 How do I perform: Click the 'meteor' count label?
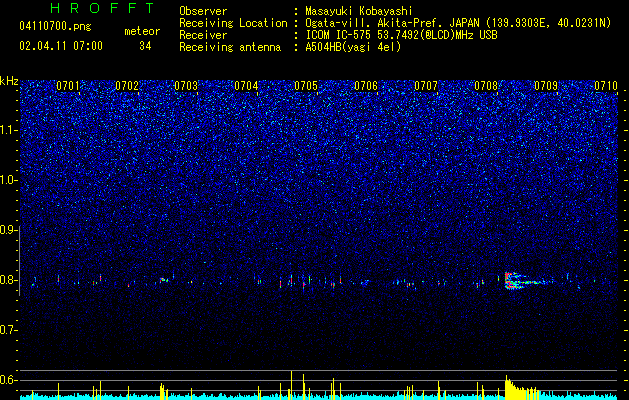point(142,31)
